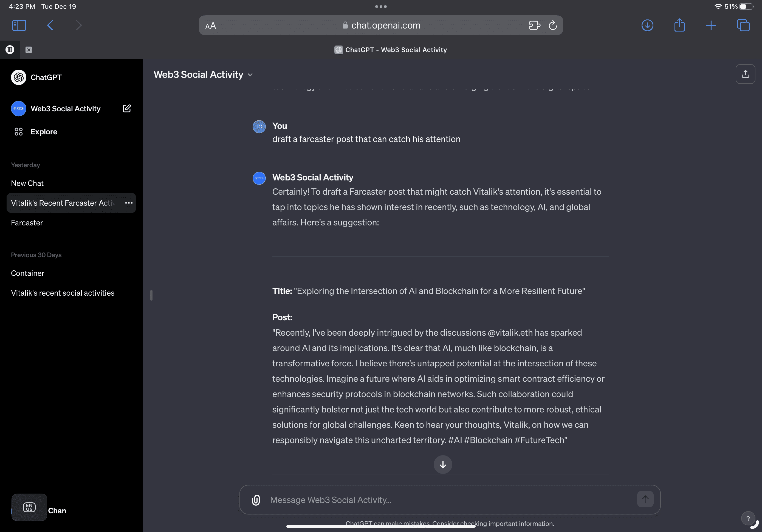Open the Farcaster conversation

tap(27, 223)
